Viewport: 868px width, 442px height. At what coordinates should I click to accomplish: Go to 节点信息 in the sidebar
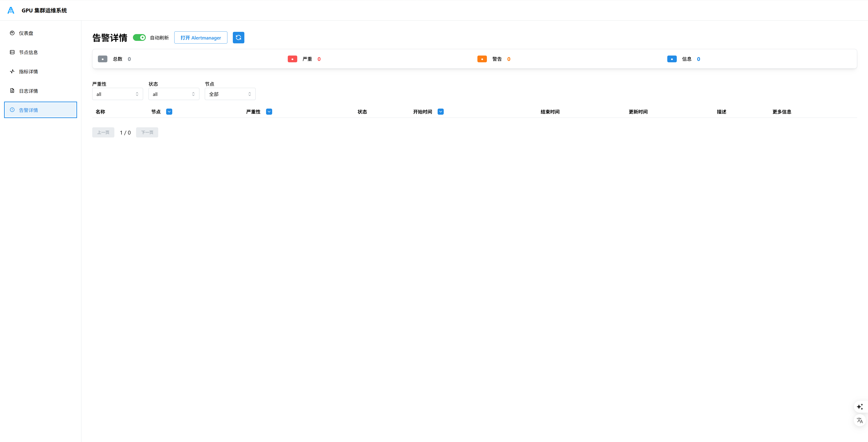pos(28,52)
